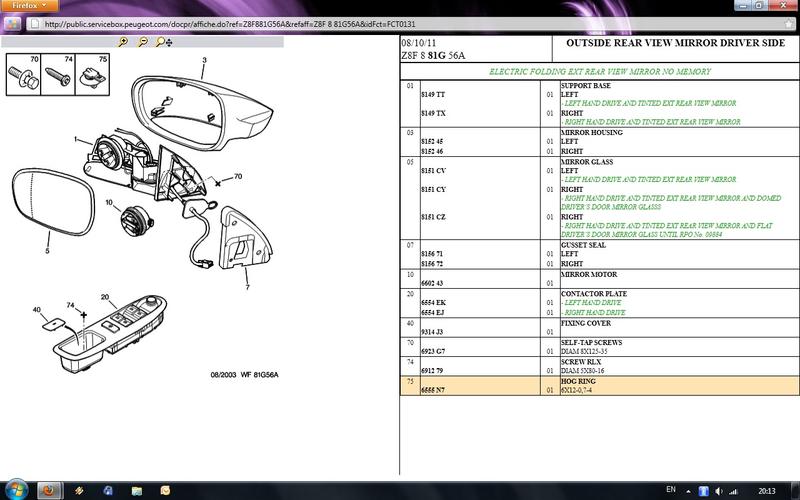The width and height of the screenshot is (800, 500).
Task: Click callout number 20 above the contactor plate
Action: coord(105,297)
